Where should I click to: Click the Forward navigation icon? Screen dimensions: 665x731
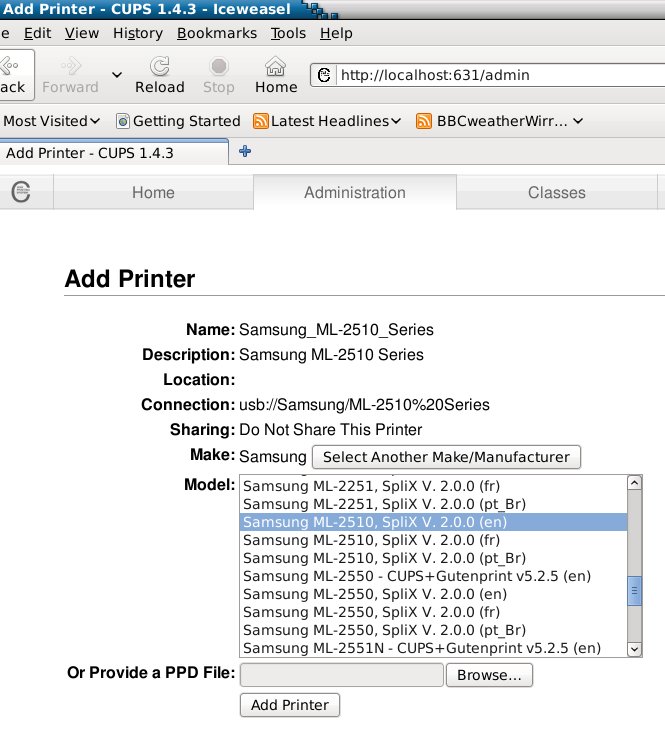(x=71, y=66)
